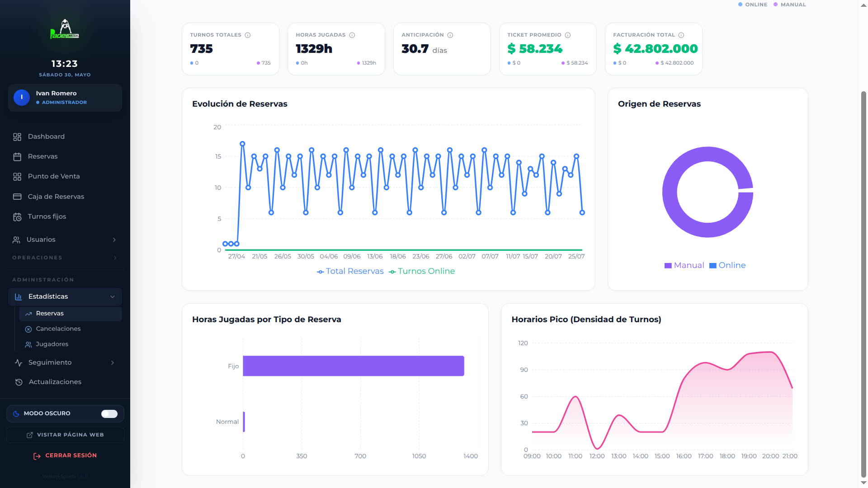The width and height of the screenshot is (868, 488).
Task: Click the info icon next to Ticket Promedio
Action: 568,35
